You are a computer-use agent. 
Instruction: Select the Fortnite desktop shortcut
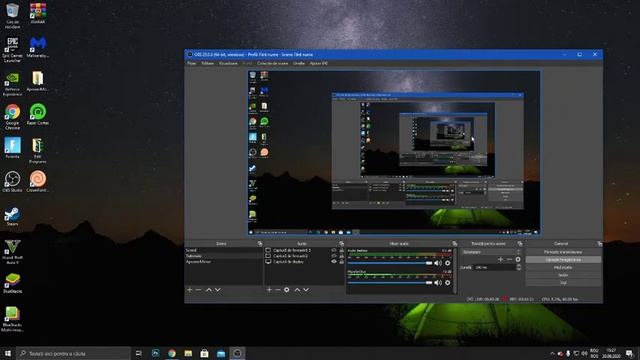[12, 148]
